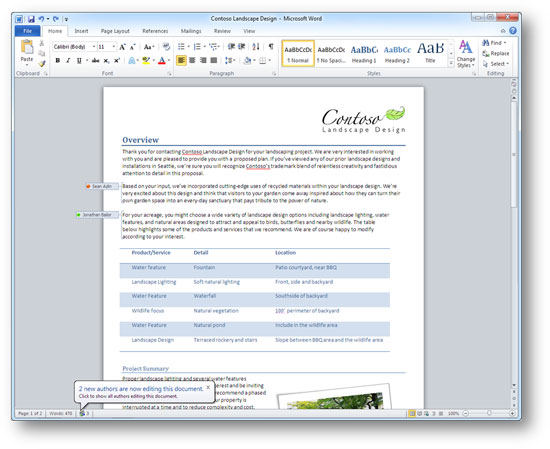Click the 2 new authors notification link
550x449 pixels.
pos(141,389)
